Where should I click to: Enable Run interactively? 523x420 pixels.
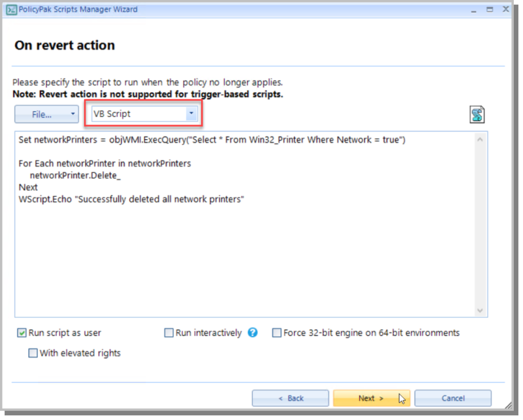[169, 333]
